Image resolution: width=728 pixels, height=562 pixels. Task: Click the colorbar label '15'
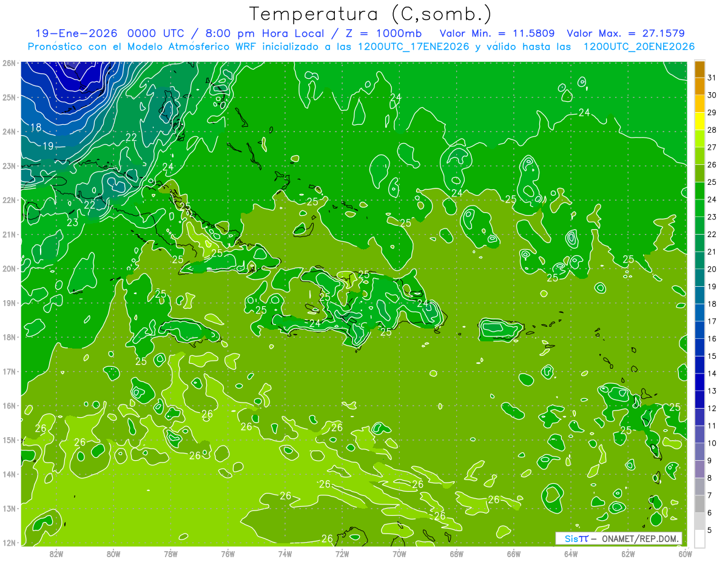[712, 356]
